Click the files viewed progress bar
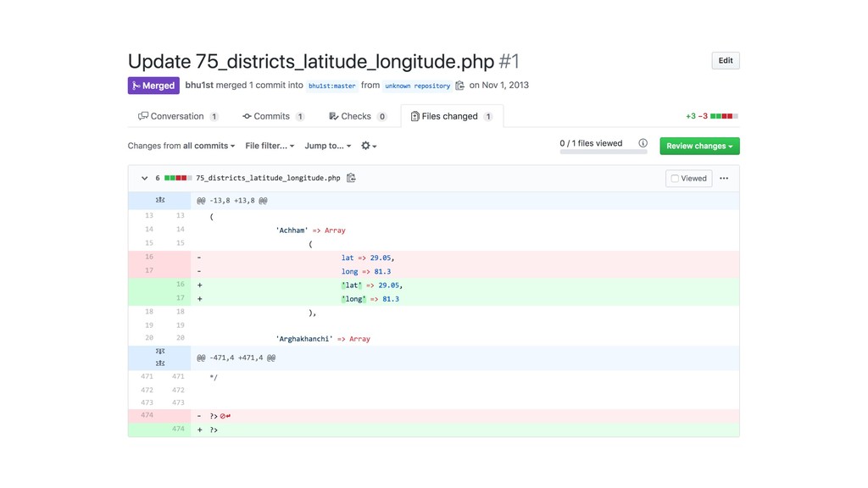 pyautogui.click(x=604, y=152)
